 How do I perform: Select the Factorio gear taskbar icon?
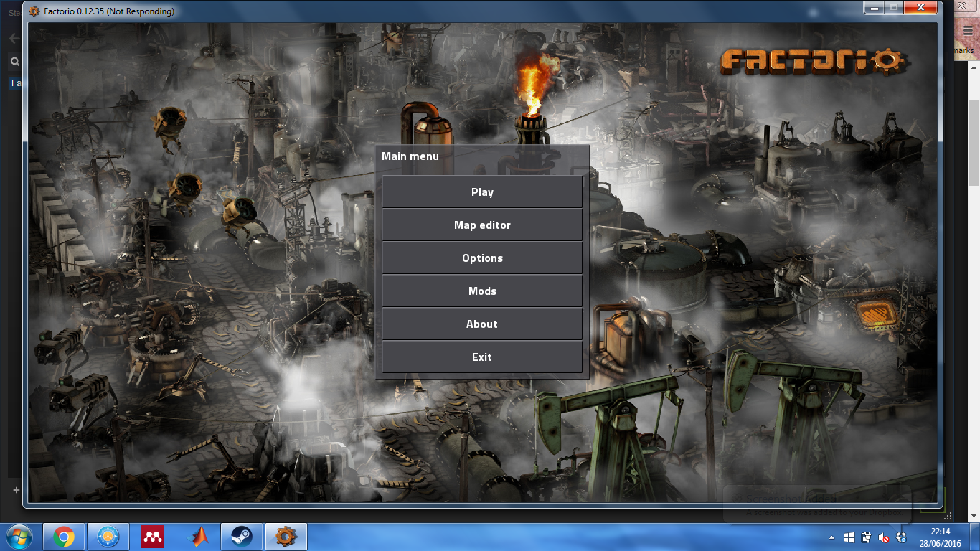coord(286,537)
